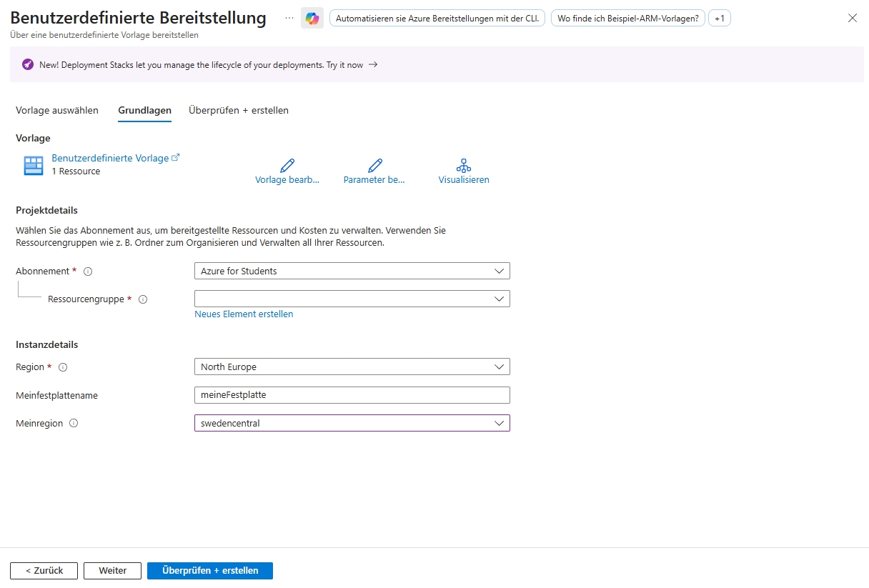Click info icon next to Abonnement

[89, 271]
